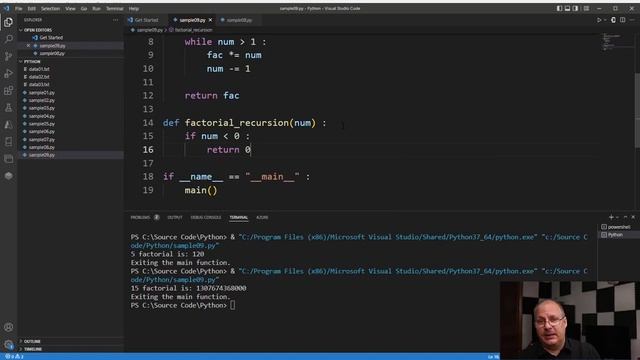640x360 pixels.
Task: Open the terminal launch profile dropdown
Action: [x=617, y=217]
